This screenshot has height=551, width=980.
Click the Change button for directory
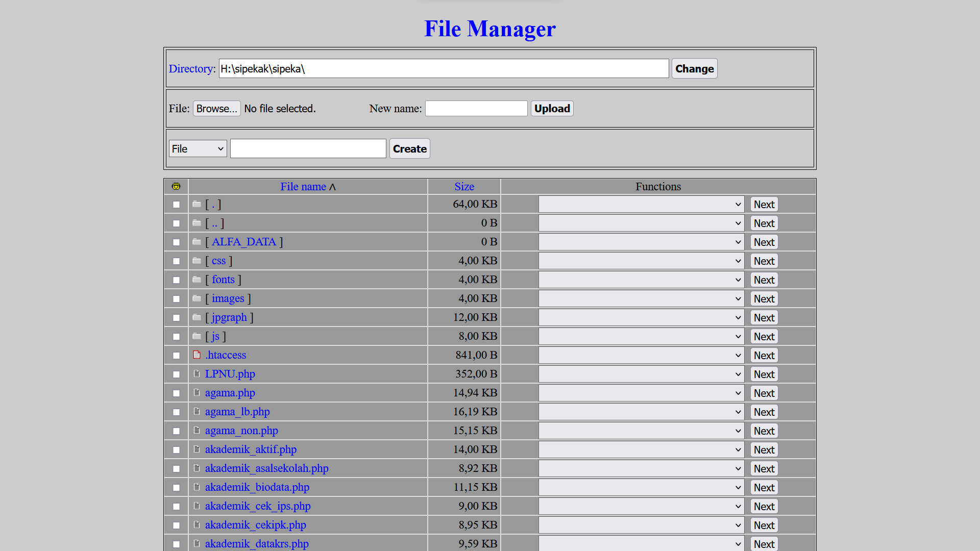694,68
